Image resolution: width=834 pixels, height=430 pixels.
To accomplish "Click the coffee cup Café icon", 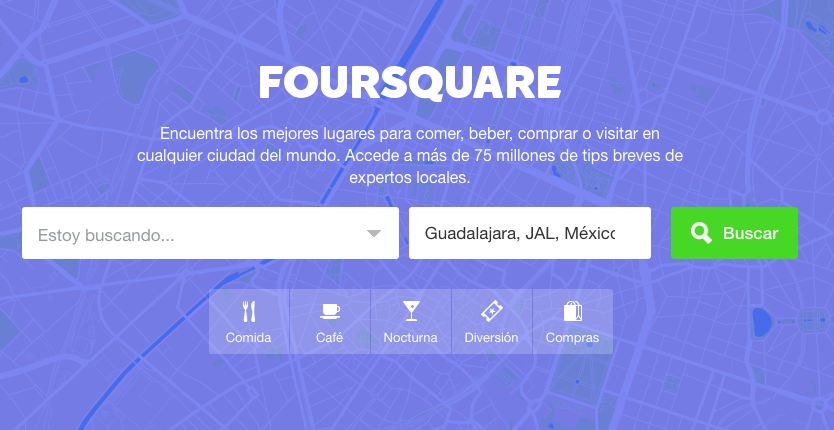I will point(329,311).
